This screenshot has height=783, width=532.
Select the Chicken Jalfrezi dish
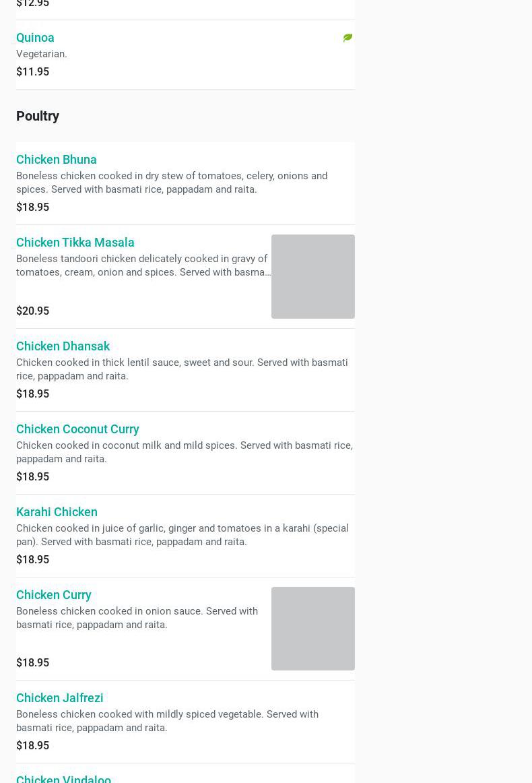(x=60, y=698)
